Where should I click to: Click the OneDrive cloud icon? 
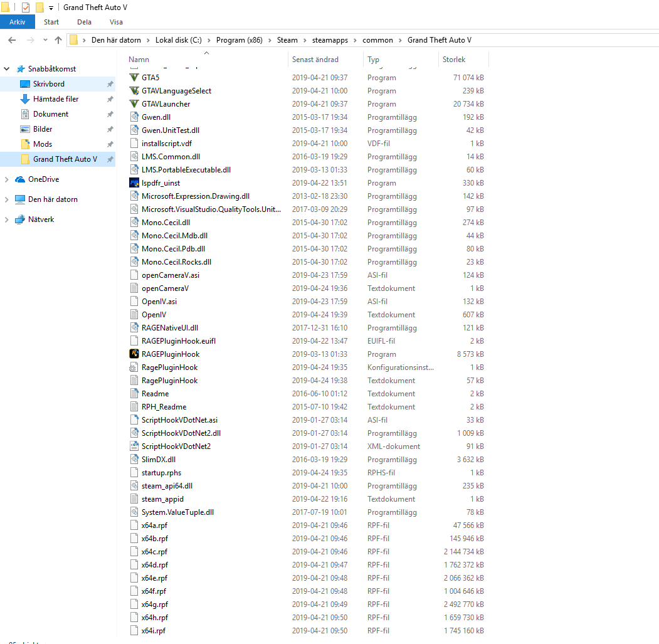[x=20, y=179]
